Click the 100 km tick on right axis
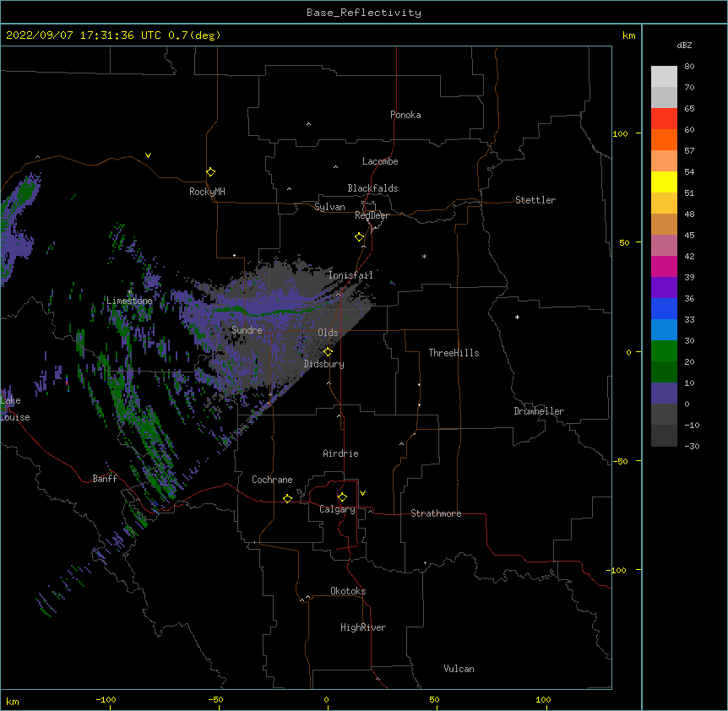 (620, 133)
